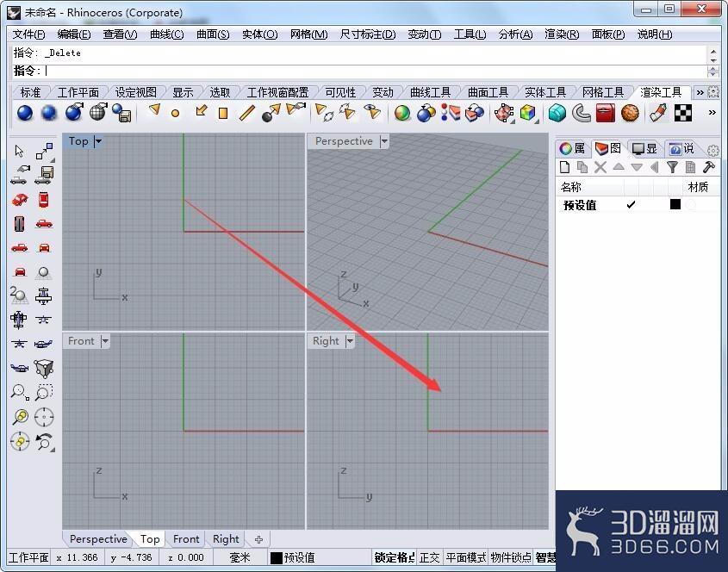Click the red box material icon
The width and height of the screenshot is (728, 572).
[605, 113]
